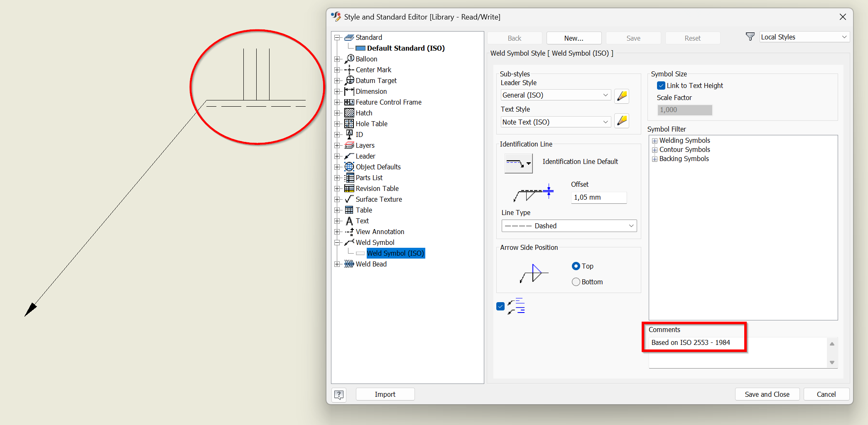This screenshot has width=868, height=425.
Task: Click the Object Defaults globe icon
Action: click(x=349, y=167)
